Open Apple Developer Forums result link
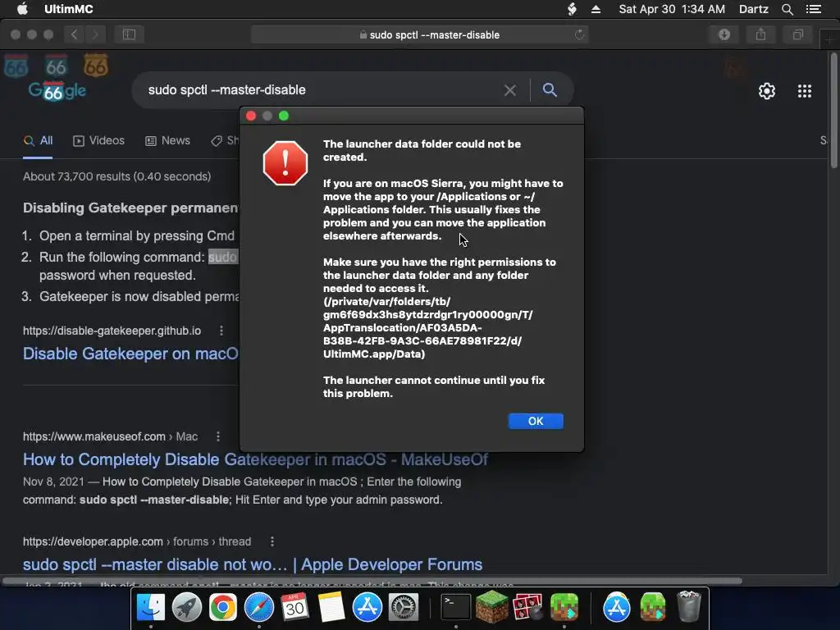840x630 pixels. [253, 564]
